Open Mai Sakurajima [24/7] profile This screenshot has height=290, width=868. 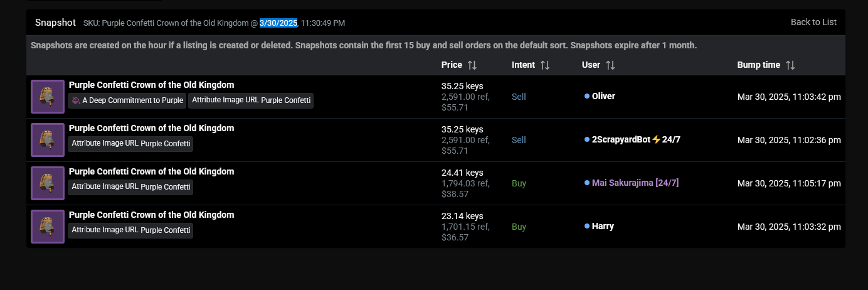click(x=635, y=183)
